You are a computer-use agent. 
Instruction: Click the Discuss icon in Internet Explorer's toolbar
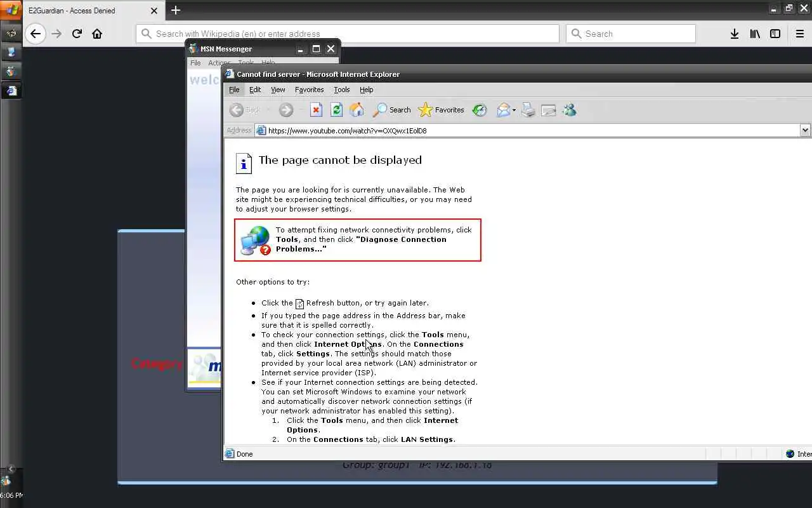tap(549, 110)
